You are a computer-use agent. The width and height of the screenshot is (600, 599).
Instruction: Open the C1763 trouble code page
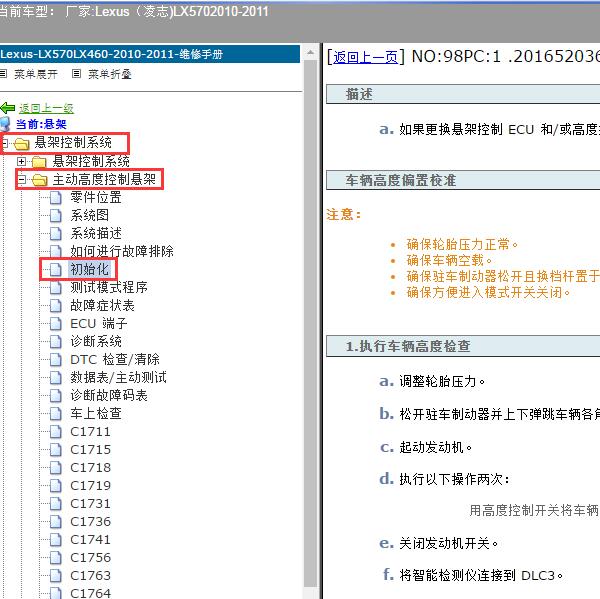(90, 575)
